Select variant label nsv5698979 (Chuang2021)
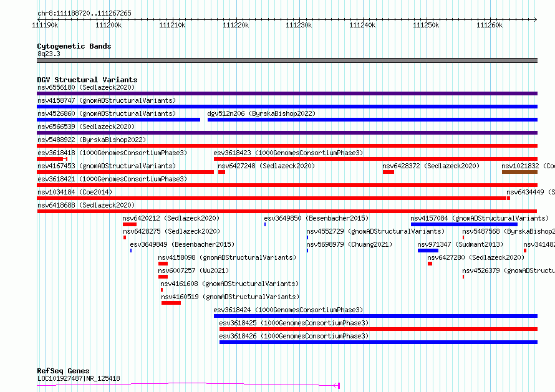Image resolution: width=555 pixels, height=392 pixels. [x=349, y=244]
